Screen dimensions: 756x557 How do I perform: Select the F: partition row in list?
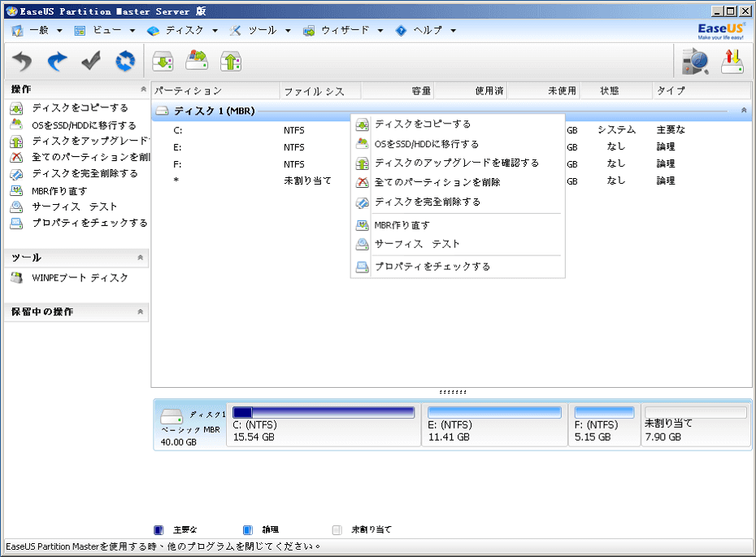[x=451, y=164]
